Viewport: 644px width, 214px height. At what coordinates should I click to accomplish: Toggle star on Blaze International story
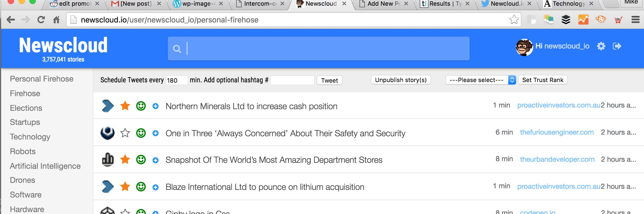(x=125, y=187)
